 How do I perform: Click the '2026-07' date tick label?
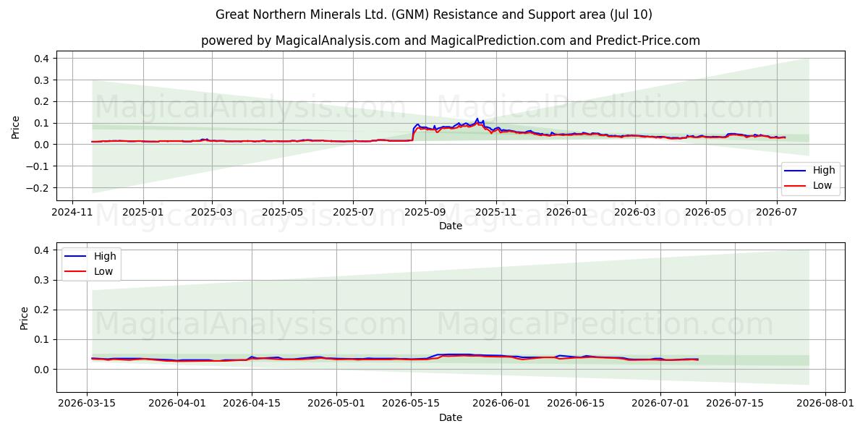point(777,213)
